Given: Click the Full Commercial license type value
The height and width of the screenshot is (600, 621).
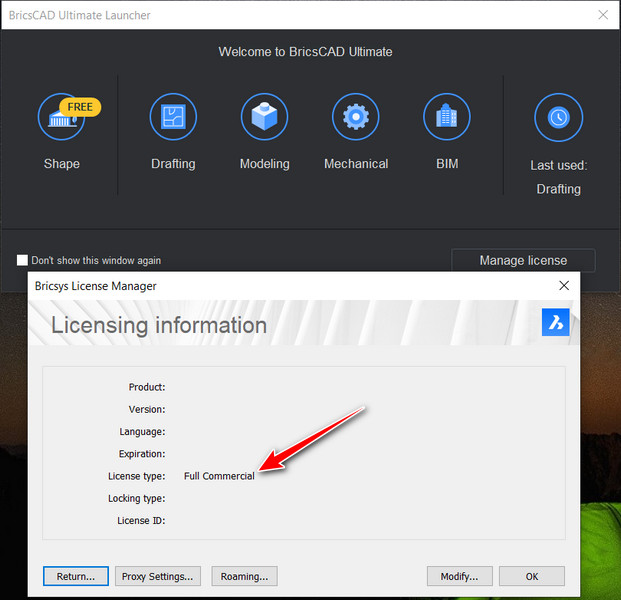Looking at the screenshot, I should pos(219,476).
